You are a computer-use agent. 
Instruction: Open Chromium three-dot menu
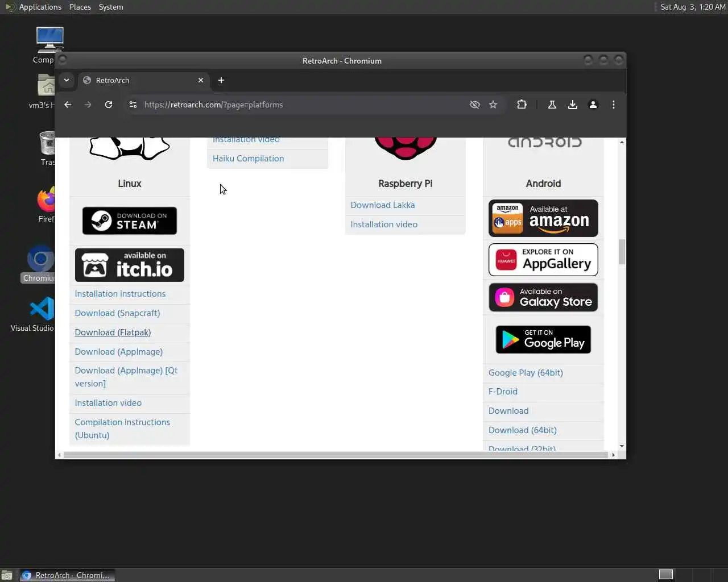pos(613,105)
